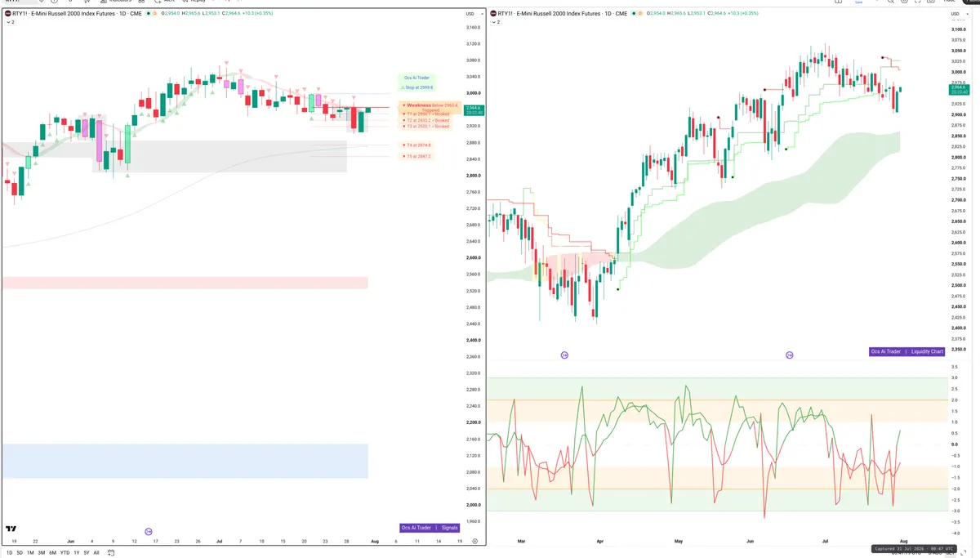Select the 1M time range

click(30, 553)
